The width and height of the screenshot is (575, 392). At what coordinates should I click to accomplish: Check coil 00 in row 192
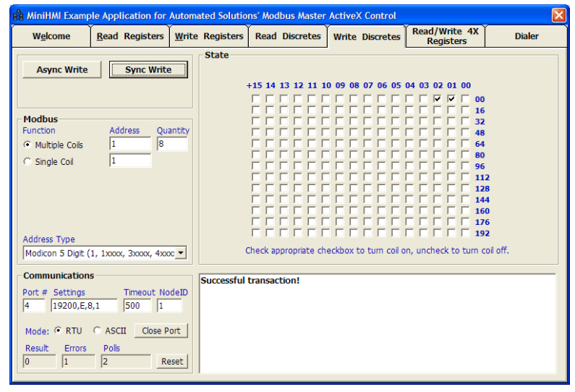click(x=465, y=233)
